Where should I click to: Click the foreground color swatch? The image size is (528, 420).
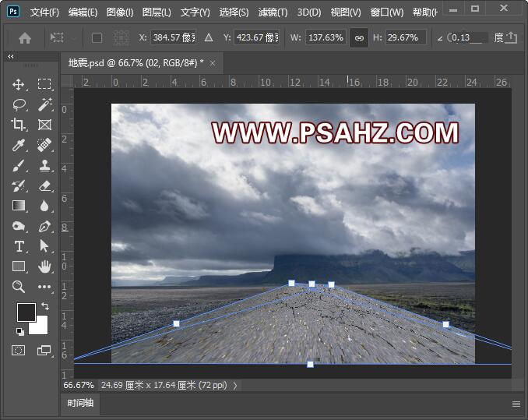click(x=26, y=312)
